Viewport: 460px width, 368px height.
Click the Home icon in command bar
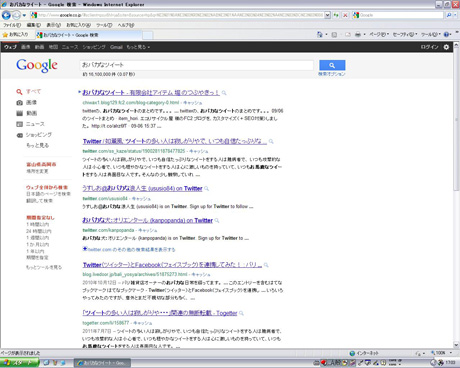pos(320,34)
